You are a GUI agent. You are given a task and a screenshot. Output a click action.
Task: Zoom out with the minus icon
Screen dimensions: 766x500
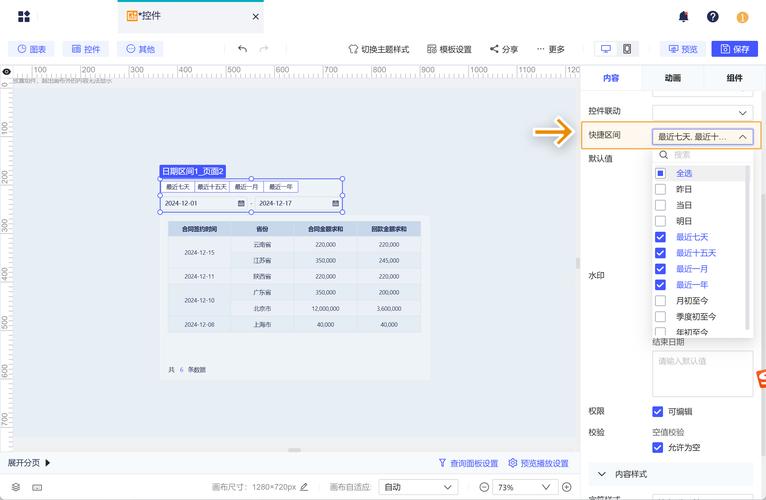(484, 487)
